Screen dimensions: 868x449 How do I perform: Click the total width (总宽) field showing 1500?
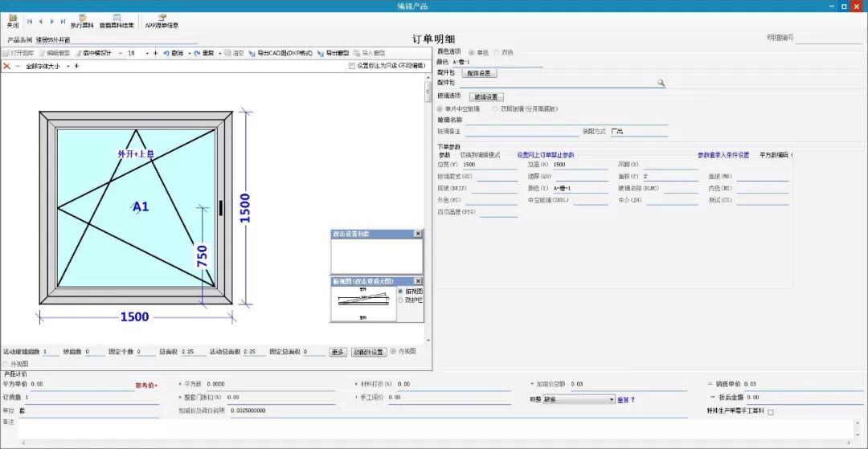pyautogui.click(x=489, y=165)
